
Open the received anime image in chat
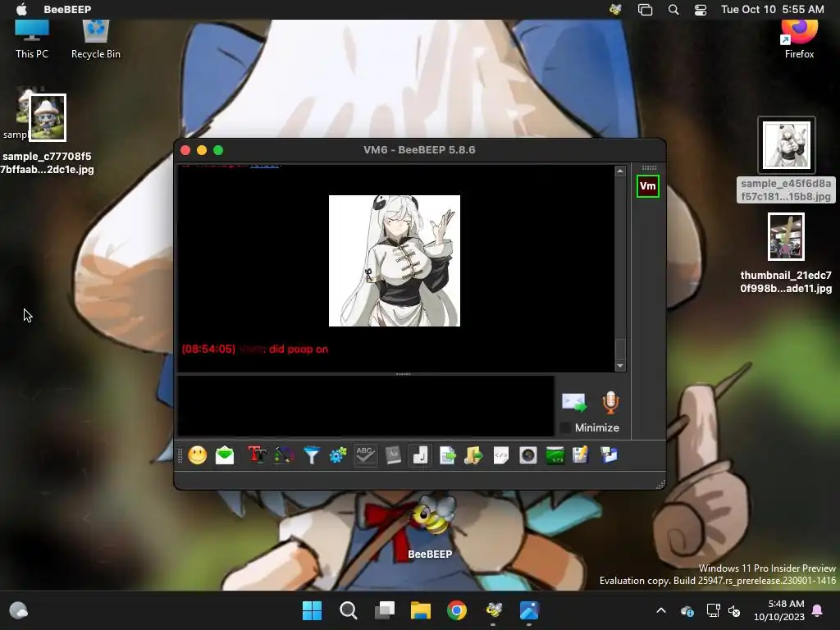tap(395, 260)
